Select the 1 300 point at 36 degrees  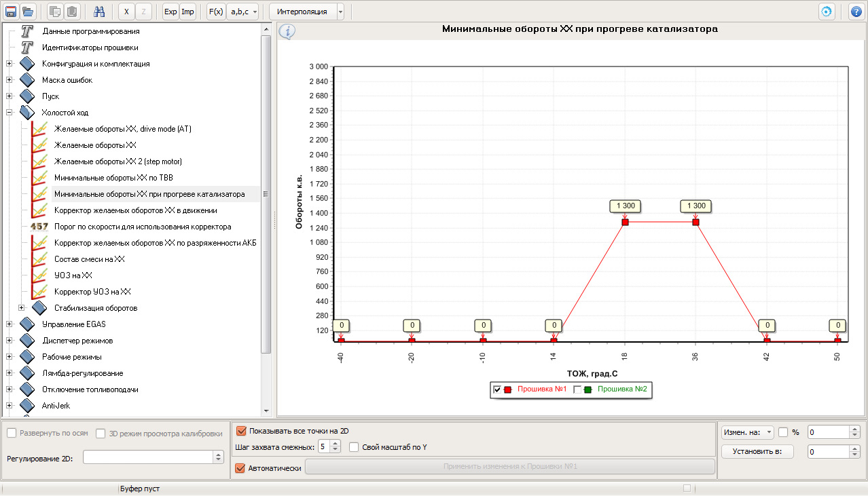pos(696,222)
